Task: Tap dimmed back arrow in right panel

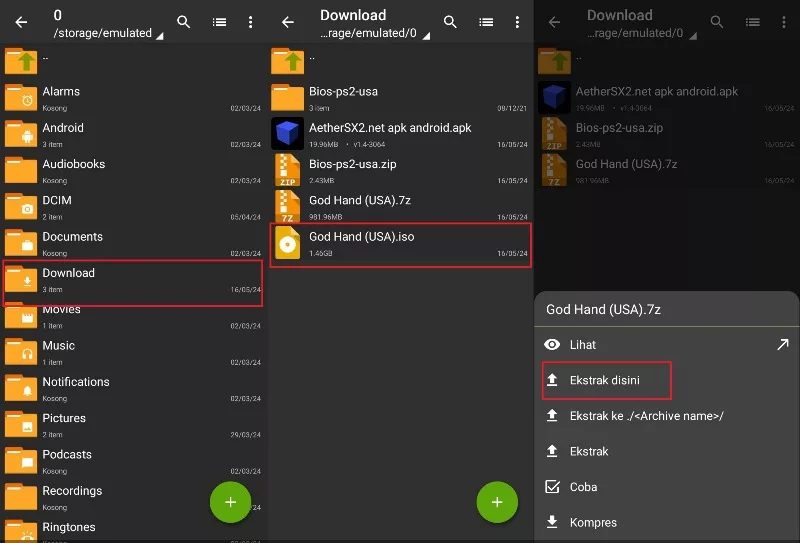Action: [555, 22]
